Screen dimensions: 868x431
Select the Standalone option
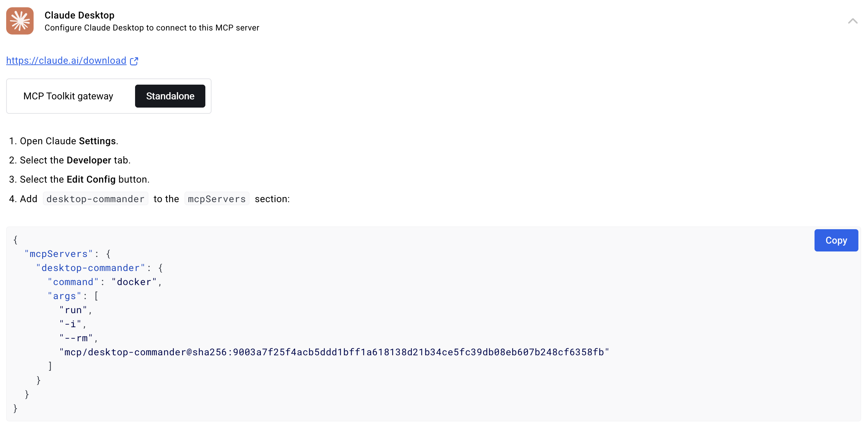point(170,96)
